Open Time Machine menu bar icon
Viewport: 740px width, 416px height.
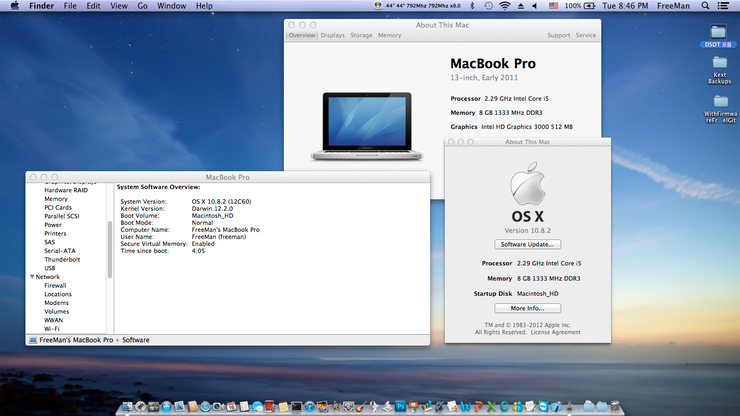488,6
